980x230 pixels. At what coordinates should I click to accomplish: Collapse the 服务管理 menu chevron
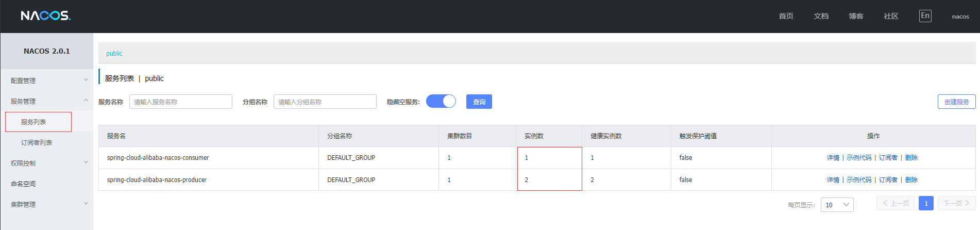[x=86, y=100]
